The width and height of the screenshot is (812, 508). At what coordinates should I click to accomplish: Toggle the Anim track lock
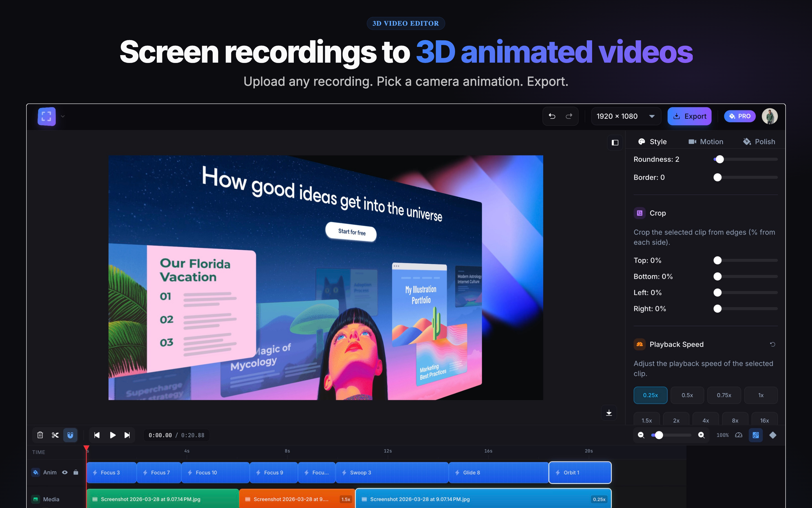(x=76, y=472)
